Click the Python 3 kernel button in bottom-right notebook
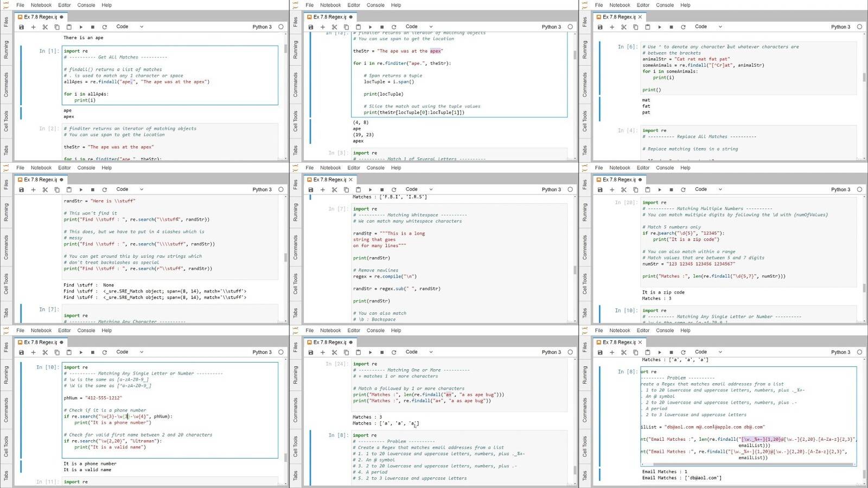This screenshot has height=488, width=868. tap(840, 352)
